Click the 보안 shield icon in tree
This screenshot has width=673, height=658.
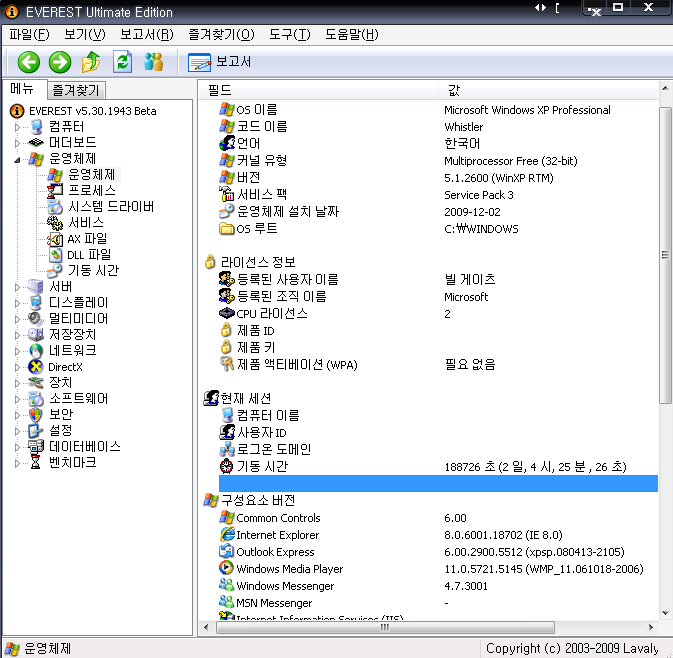click(35, 415)
